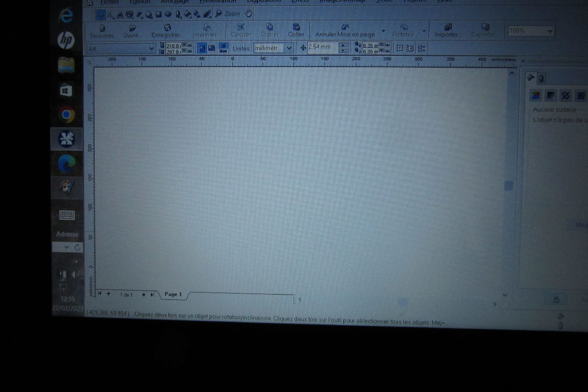Click Ouvrir to open a file
Screen dimensions: 588x392
(x=132, y=31)
